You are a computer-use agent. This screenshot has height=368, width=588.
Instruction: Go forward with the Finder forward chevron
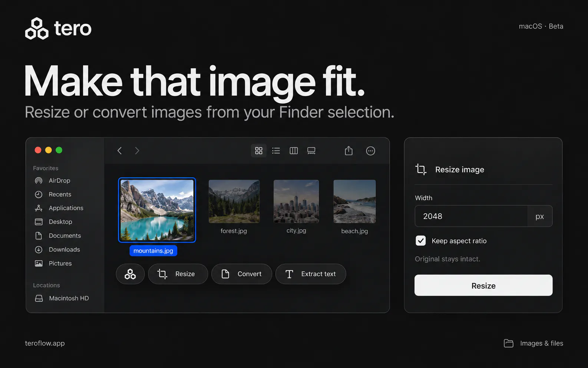[137, 151]
